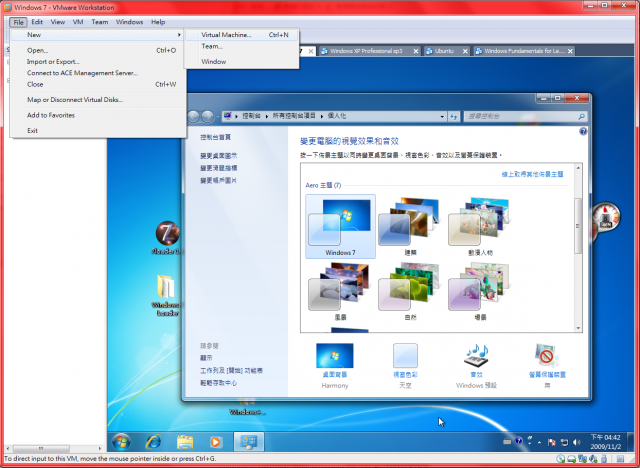Click the search magnifier in control panel search
Screen dimensions: 640x468
(x=581, y=116)
